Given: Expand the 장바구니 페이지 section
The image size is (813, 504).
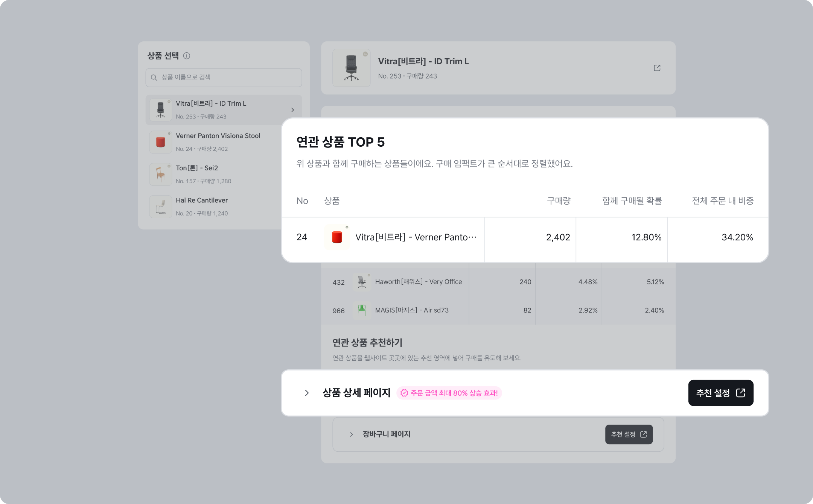Looking at the screenshot, I should (351, 434).
